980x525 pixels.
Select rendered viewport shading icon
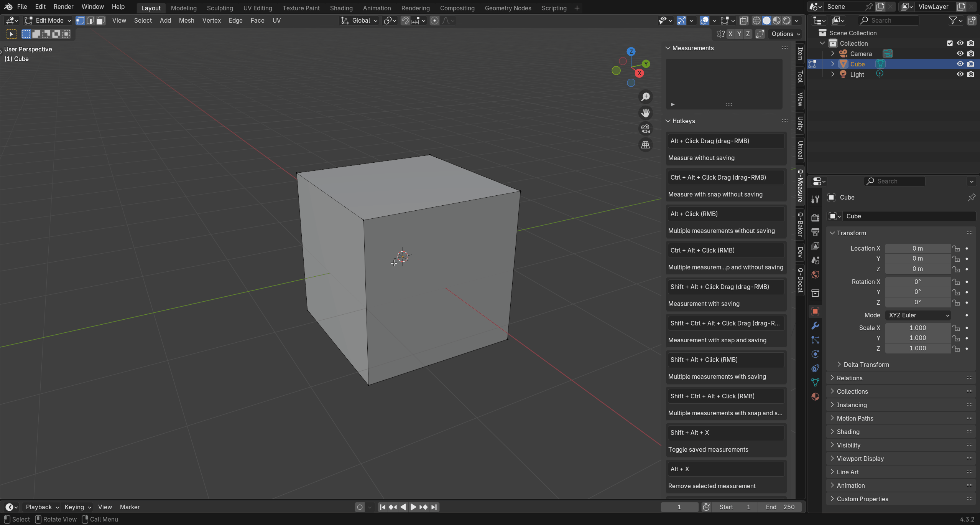(x=787, y=20)
